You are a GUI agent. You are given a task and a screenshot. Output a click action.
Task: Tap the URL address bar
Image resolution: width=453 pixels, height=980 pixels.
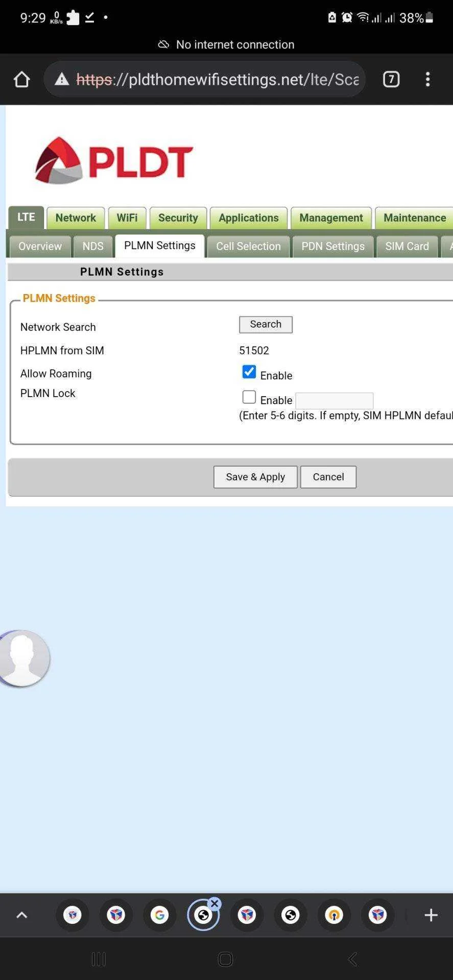pos(204,80)
